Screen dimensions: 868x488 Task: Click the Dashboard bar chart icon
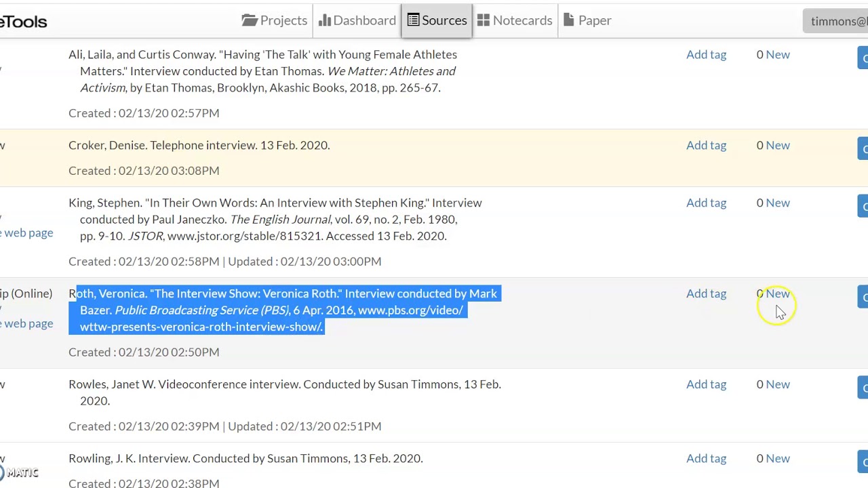pyautogui.click(x=325, y=20)
